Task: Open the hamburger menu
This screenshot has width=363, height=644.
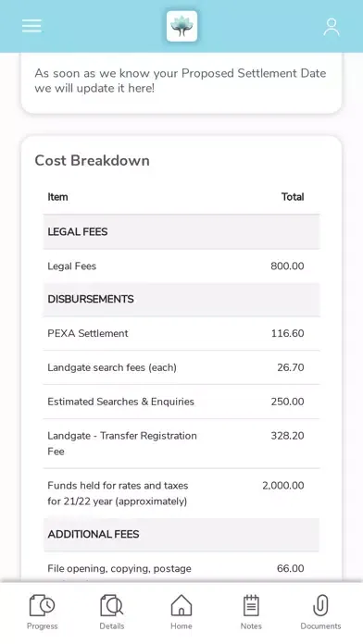Action: pos(31,26)
